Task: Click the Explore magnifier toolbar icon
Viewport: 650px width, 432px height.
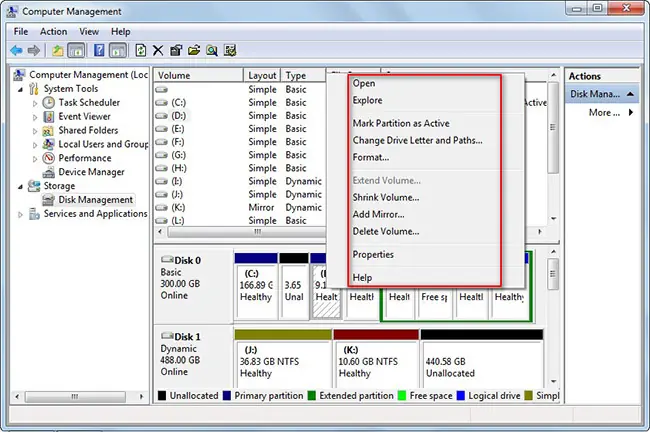Action: (212, 51)
